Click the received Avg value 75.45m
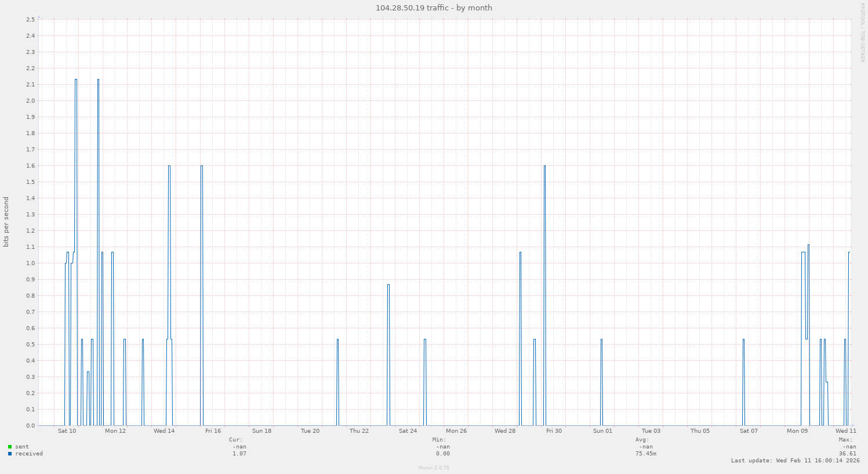 coord(646,454)
